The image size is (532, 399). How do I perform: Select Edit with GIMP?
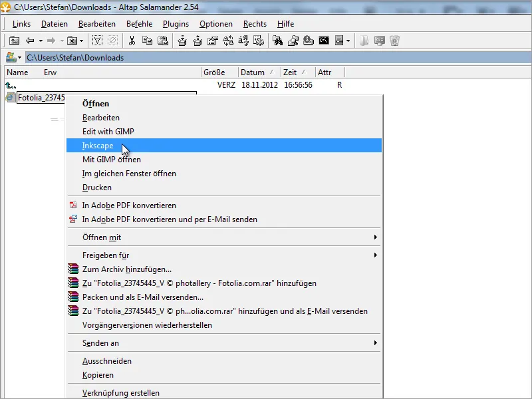pos(224,132)
